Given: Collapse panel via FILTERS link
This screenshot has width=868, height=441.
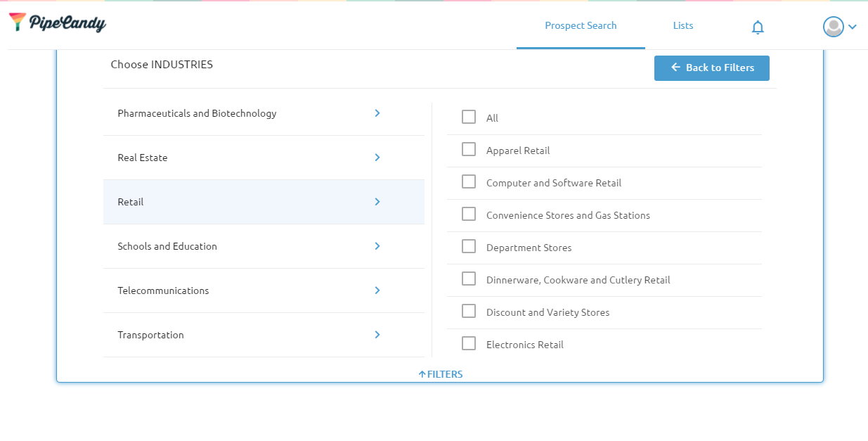Looking at the screenshot, I should point(441,374).
